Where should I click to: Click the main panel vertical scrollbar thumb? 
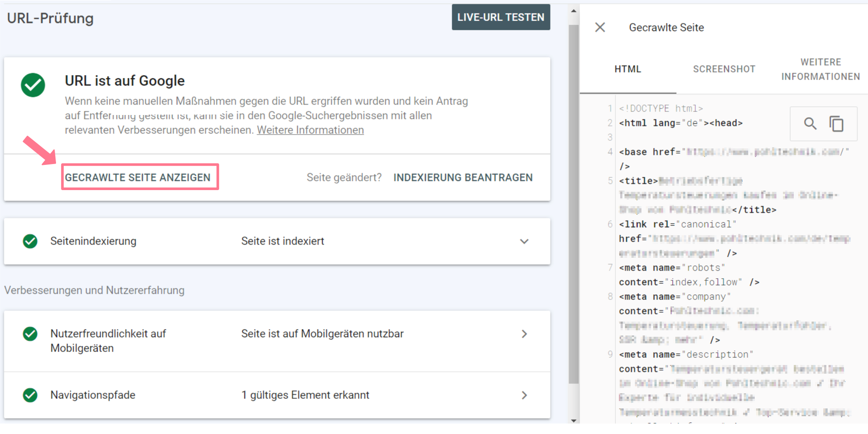click(x=574, y=204)
